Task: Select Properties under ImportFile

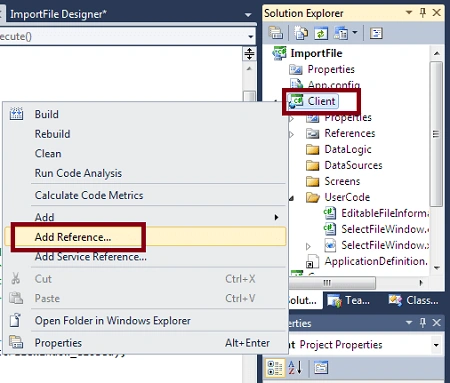Action: 331,69
